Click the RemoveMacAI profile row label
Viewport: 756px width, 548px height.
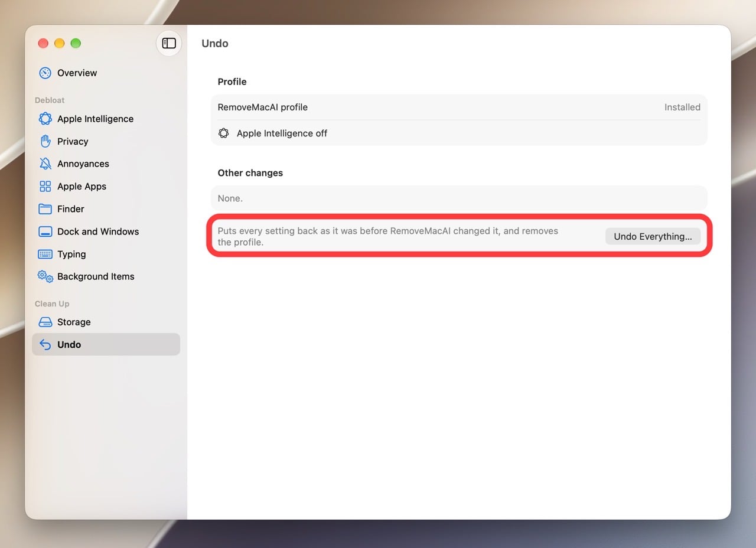[x=263, y=107]
